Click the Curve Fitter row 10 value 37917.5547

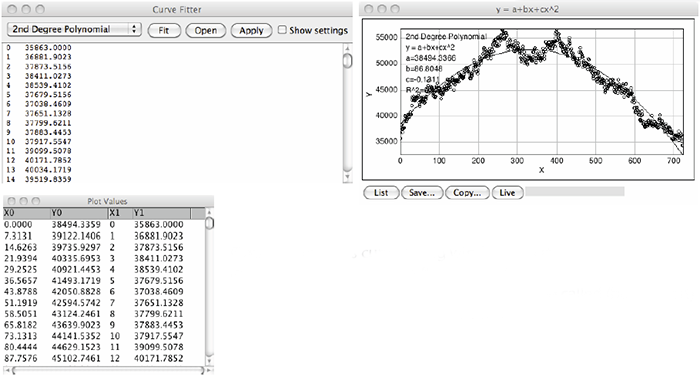(x=48, y=142)
